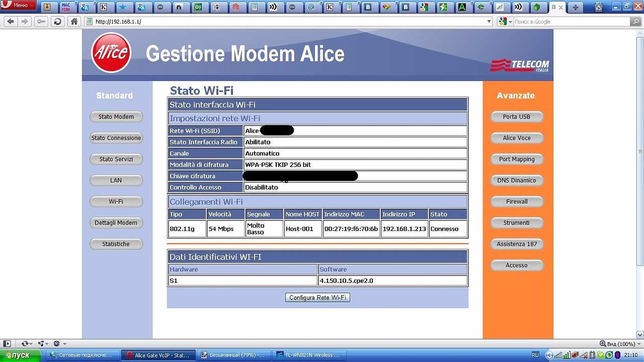This screenshot has width=644, height=362.
Task: Open a new tab with plus icon
Action: [575, 8]
